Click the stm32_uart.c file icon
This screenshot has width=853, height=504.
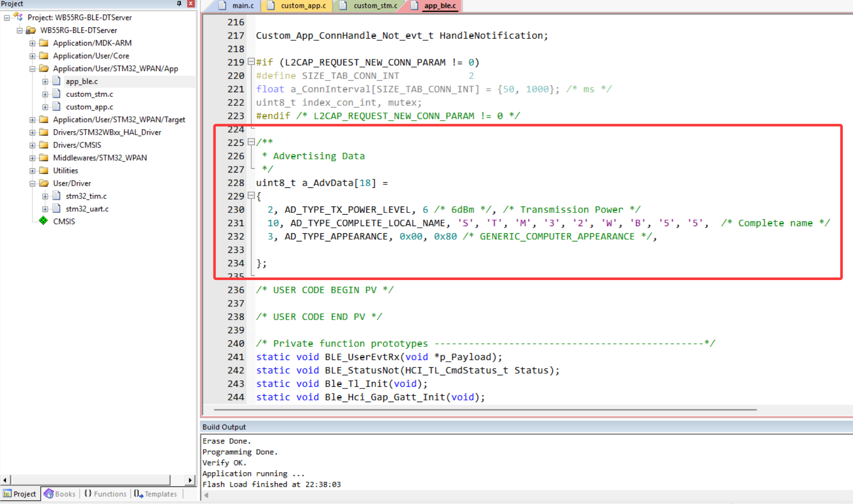pyautogui.click(x=57, y=209)
